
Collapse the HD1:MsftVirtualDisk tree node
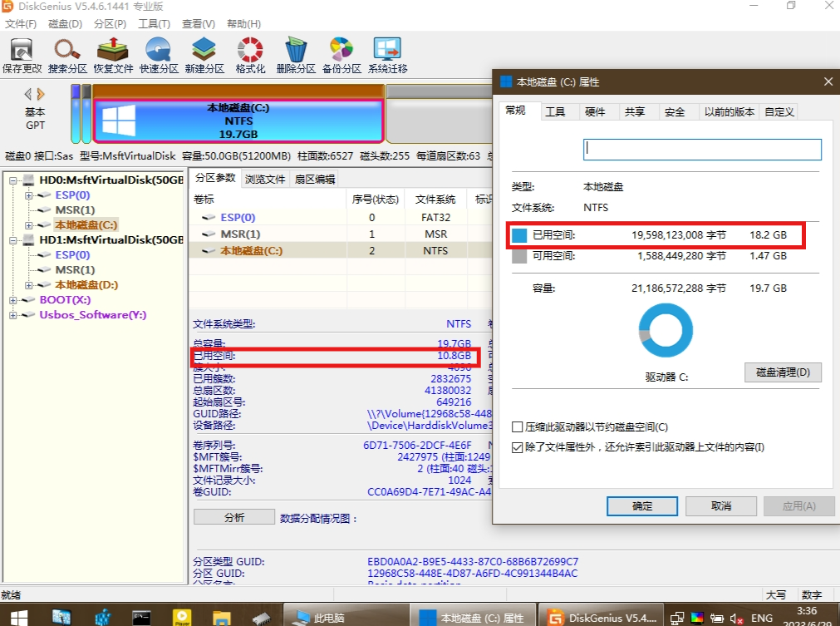tap(12, 240)
